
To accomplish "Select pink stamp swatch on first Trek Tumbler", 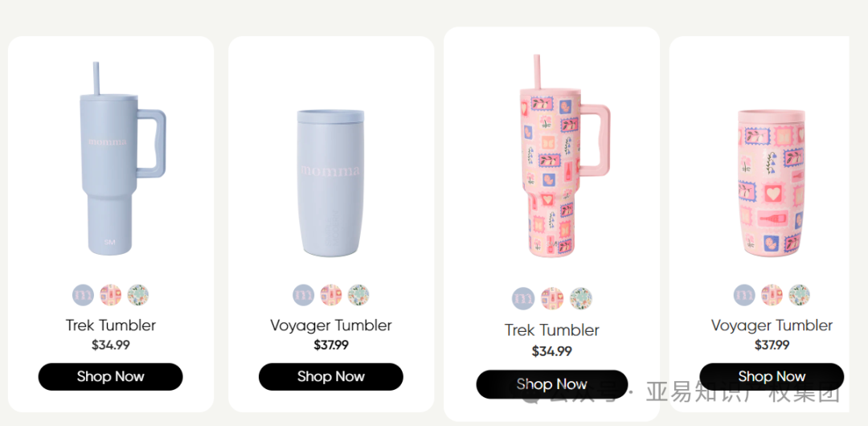I will click(x=111, y=295).
